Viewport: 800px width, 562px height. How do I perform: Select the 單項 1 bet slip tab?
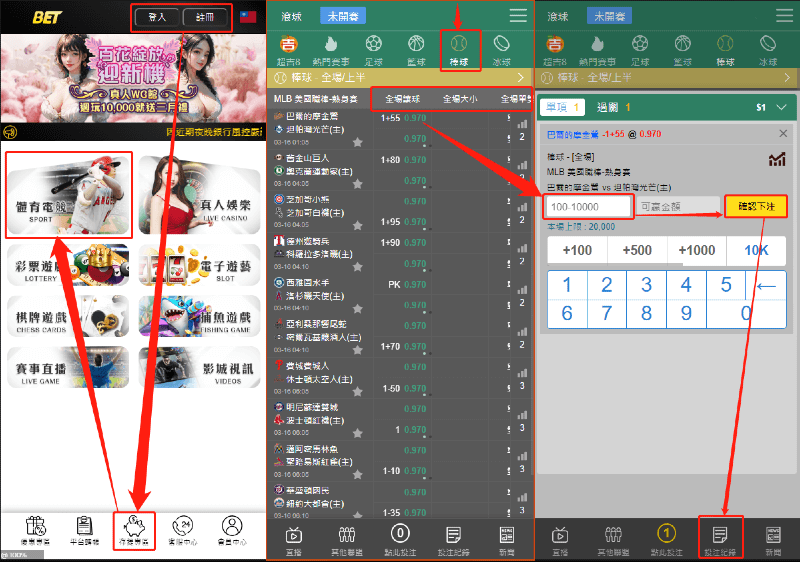click(562, 107)
